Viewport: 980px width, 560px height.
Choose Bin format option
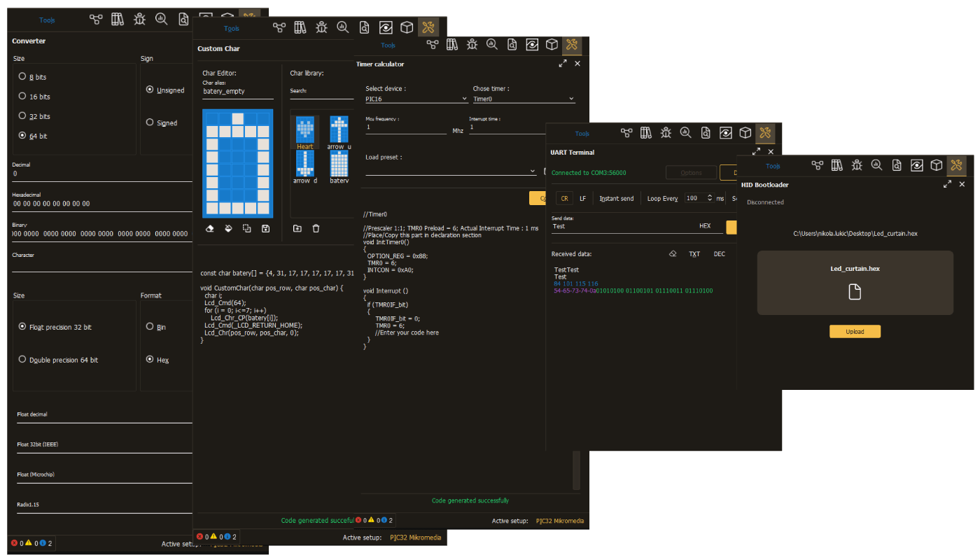point(156,327)
